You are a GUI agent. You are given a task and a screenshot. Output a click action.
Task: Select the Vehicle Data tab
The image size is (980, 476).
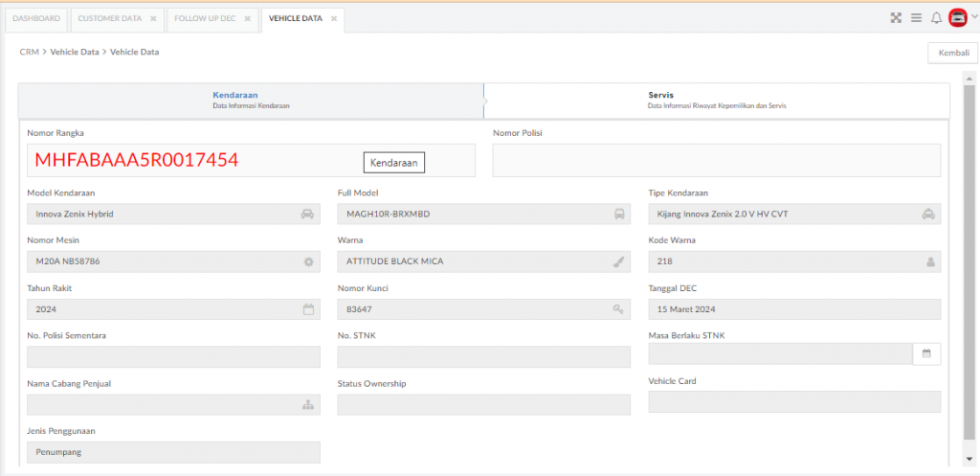coord(296,19)
